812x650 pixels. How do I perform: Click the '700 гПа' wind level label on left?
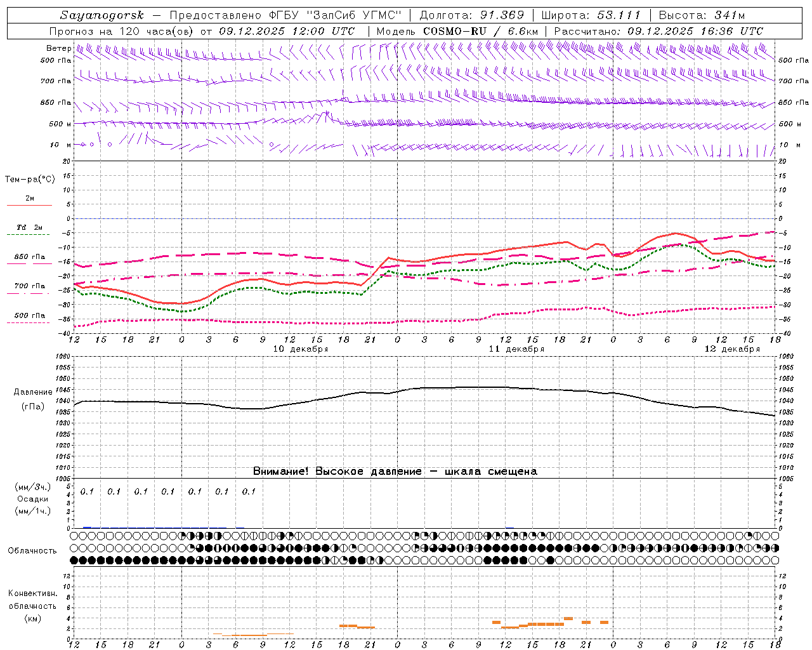pos(56,81)
